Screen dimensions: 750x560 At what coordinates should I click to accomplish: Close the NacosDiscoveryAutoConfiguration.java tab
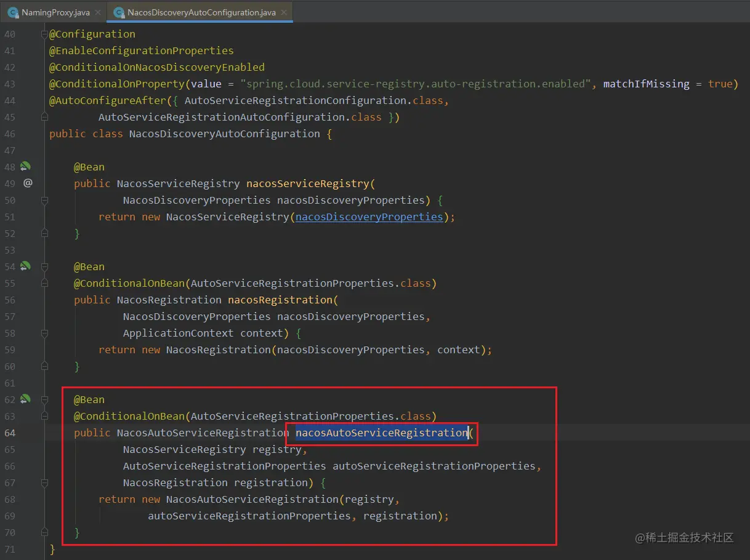(x=284, y=13)
